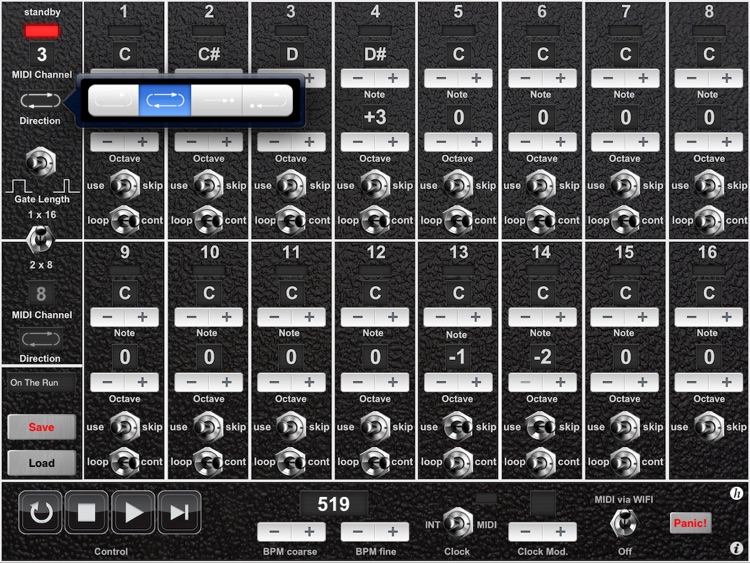Click step 4 octave value +3
Image resolution: width=750 pixels, height=563 pixels.
375,117
